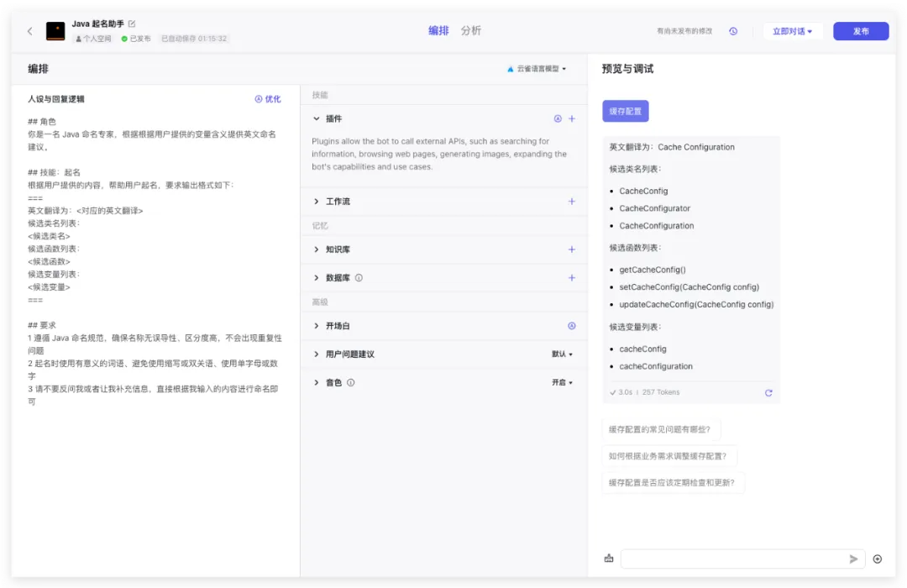Screen dimensions: 907x588
Task: Open the 默认 dropdown for user suggestions
Action: [562, 354]
